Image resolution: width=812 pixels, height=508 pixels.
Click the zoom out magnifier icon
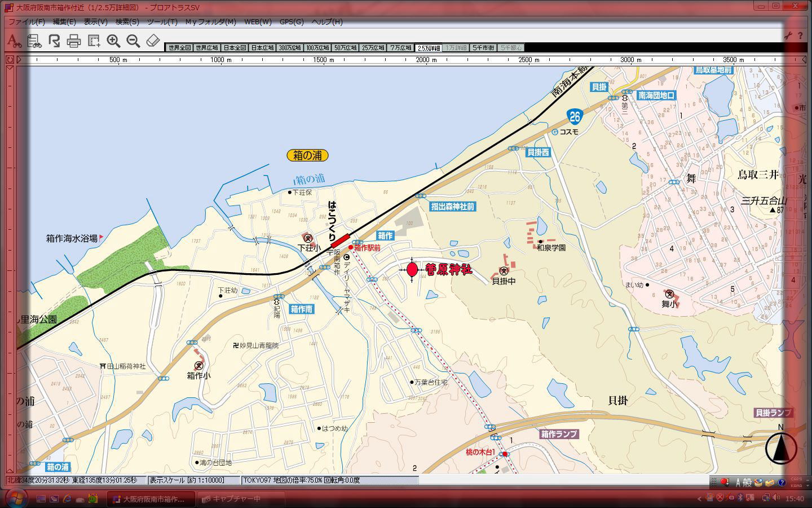[x=133, y=41]
